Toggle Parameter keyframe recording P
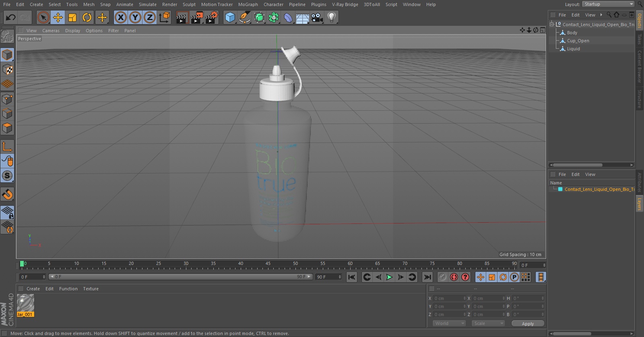Image resolution: width=644 pixels, height=337 pixels. (514, 277)
